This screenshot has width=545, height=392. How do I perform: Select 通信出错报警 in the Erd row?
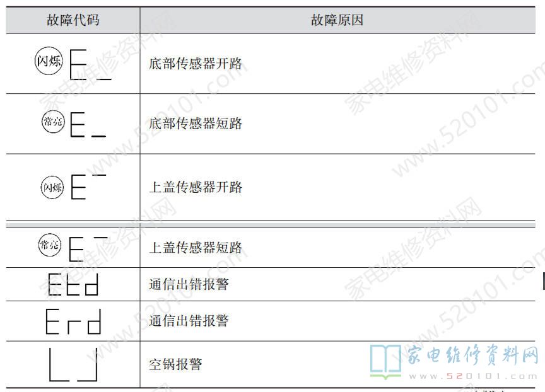pos(189,321)
